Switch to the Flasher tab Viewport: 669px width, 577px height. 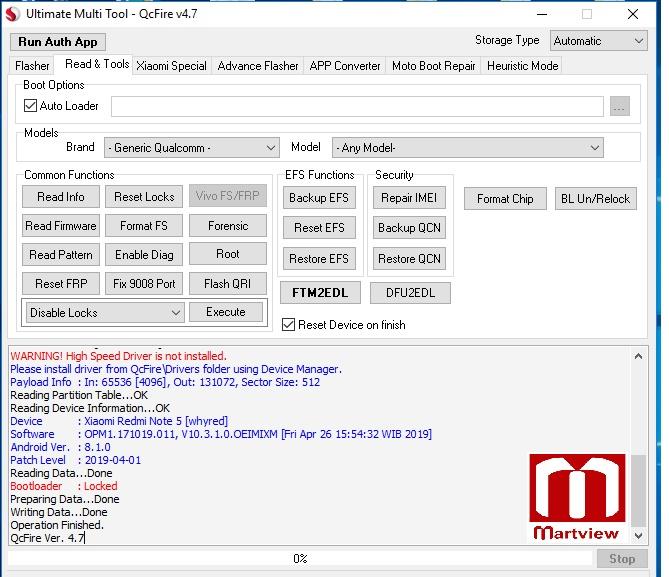pyautogui.click(x=33, y=66)
